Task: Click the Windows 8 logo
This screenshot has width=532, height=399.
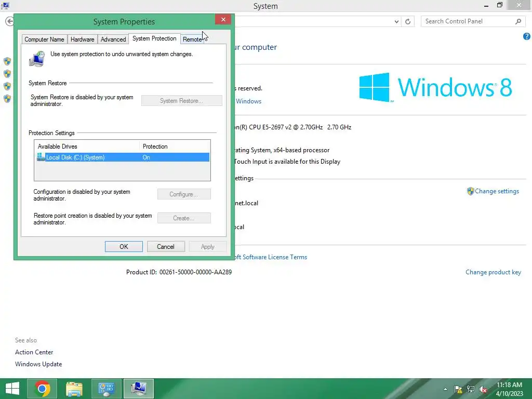Action: [x=435, y=87]
